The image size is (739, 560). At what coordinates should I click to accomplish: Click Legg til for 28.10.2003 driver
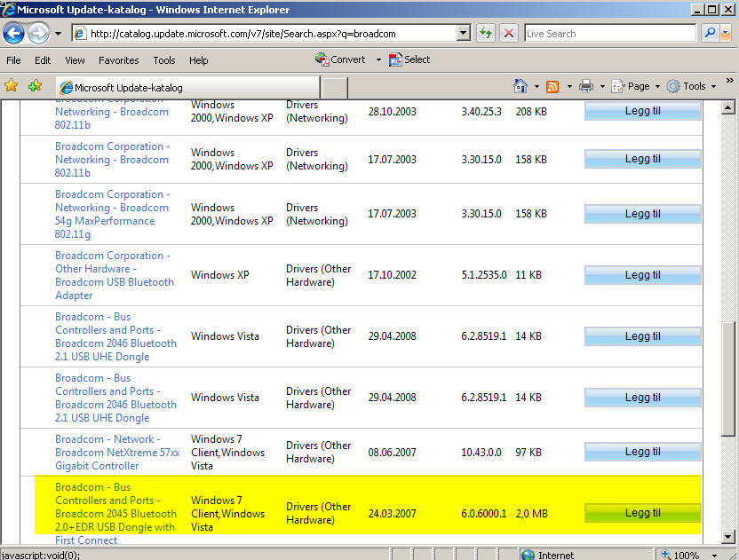[643, 111]
